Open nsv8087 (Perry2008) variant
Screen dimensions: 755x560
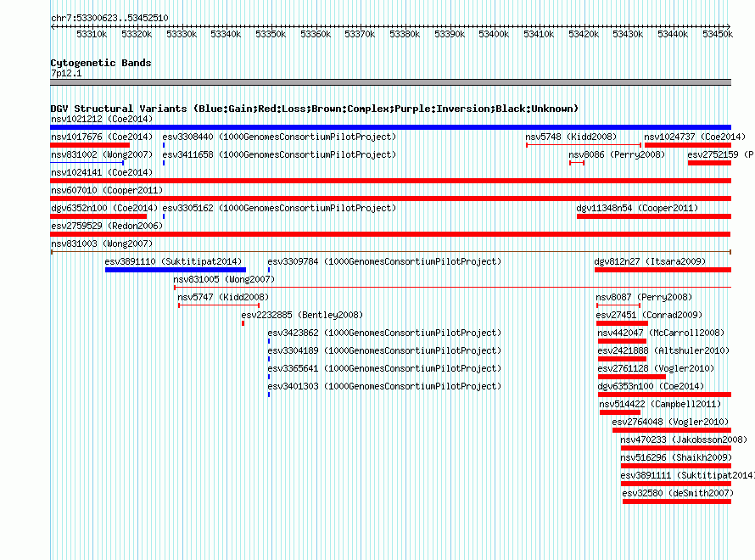(x=644, y=297)
